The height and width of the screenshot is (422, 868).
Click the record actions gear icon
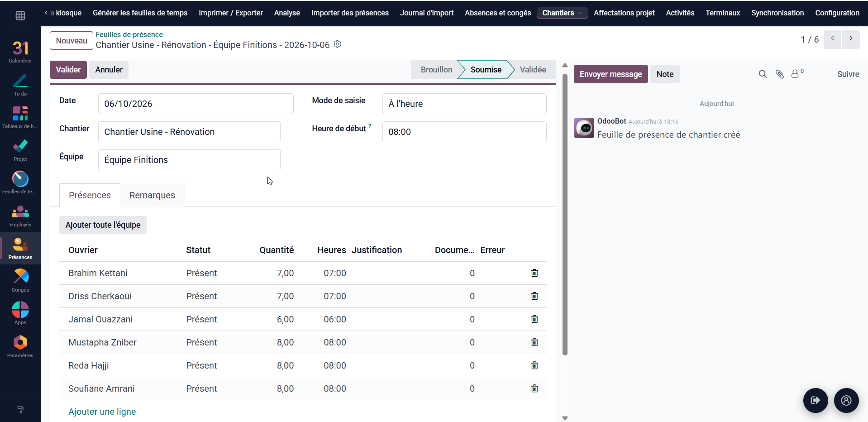click(x=337, y=44)
